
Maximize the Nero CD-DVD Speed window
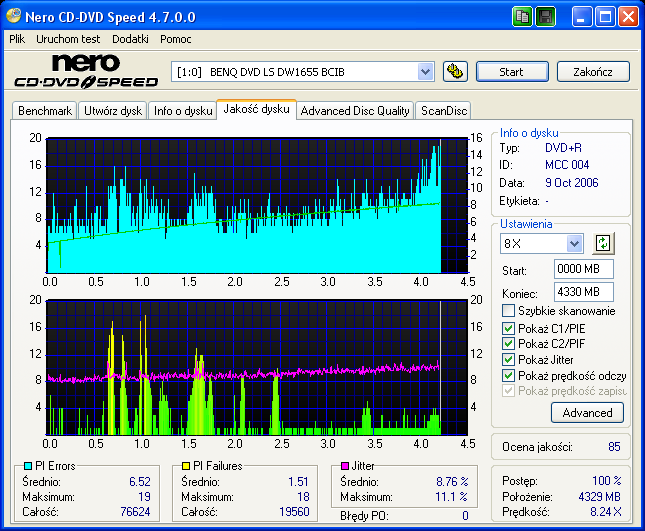pyautogui.click(x=605, y=17)
